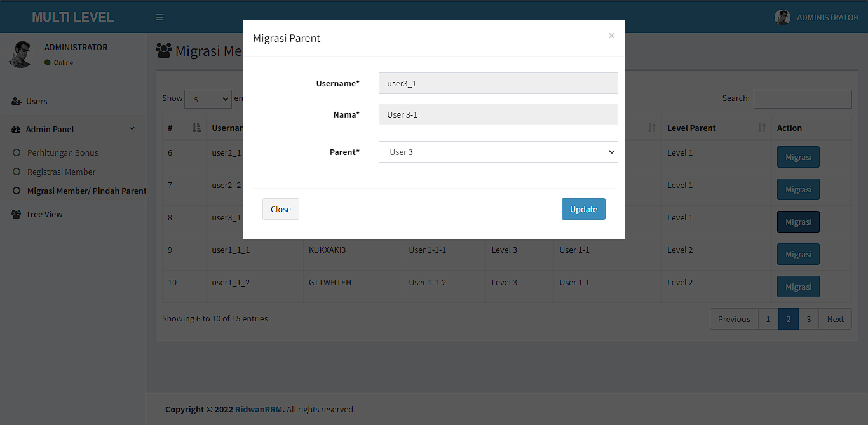Click the sort icon on # column
Screen dimensions: 868x425
196,128
